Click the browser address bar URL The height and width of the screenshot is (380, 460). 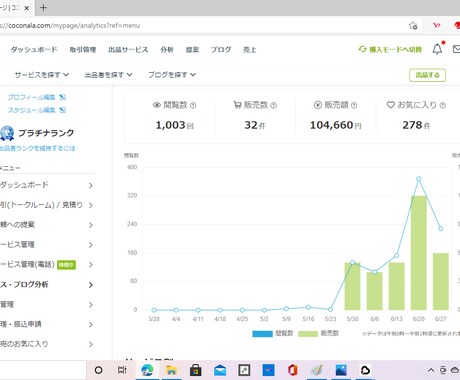pyautogui.click(x=70, y=25)
